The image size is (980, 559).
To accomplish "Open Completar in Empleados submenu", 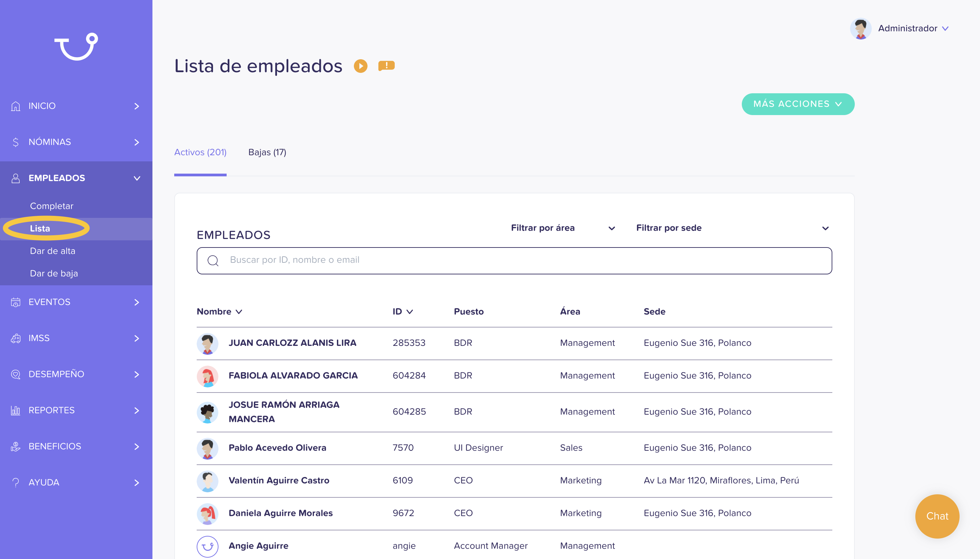I will (51, 206).
